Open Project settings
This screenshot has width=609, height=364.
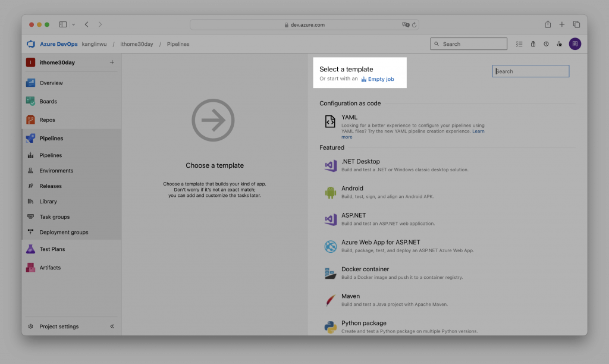tap(59, 327)
